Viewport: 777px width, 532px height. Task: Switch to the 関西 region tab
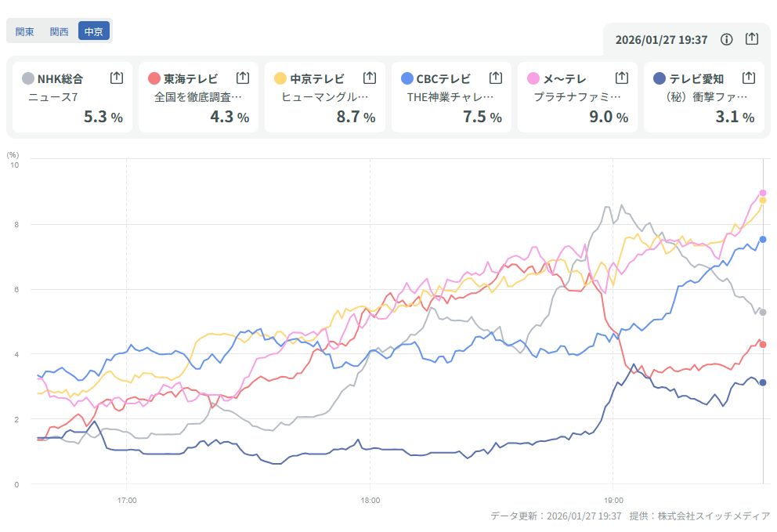[60, 31]
